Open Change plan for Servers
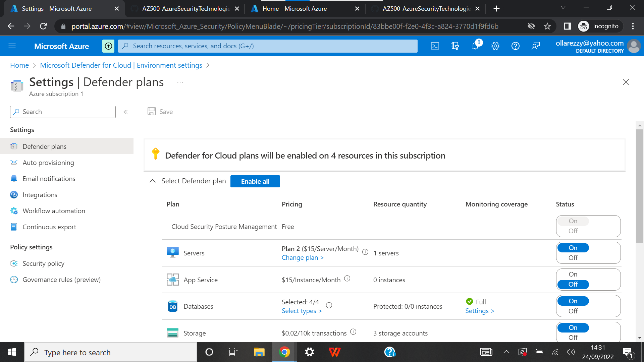Viewport: 644px width, 362px height. click(x=302, y=257)
